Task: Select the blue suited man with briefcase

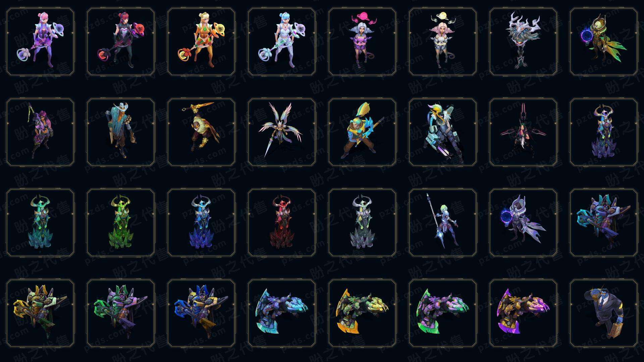Action: 604,313
